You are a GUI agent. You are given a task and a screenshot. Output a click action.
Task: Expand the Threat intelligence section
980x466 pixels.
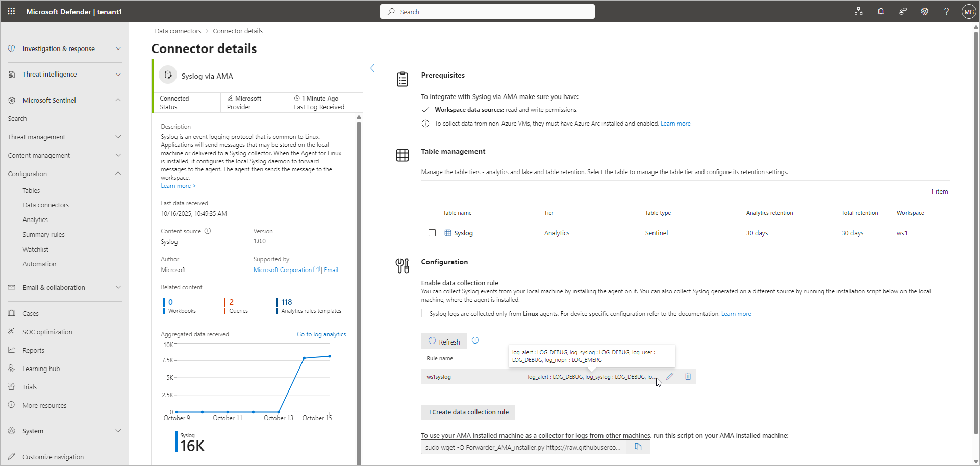pyautogui.click(x=118, y=74)
